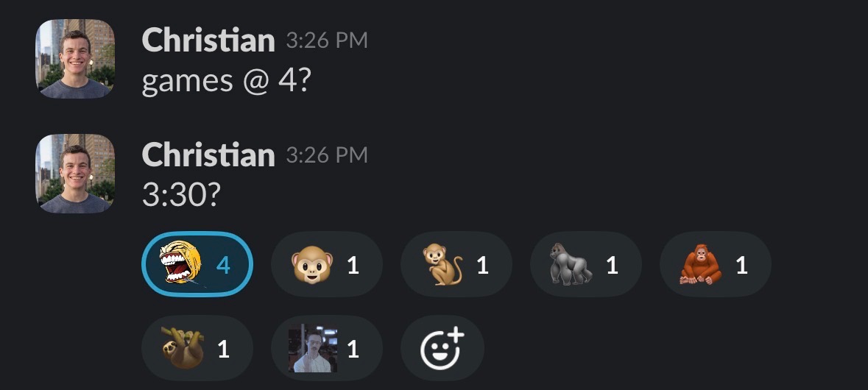React with the gorilla emoji
The height and width of the screenshot is (390, 868).
click(x=586, y=264)
